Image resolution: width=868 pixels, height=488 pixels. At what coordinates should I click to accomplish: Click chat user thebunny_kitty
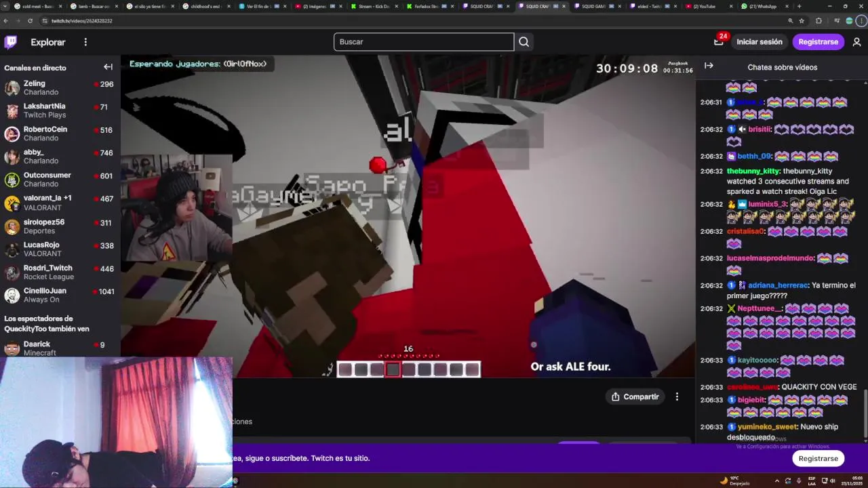click(753, 171)
